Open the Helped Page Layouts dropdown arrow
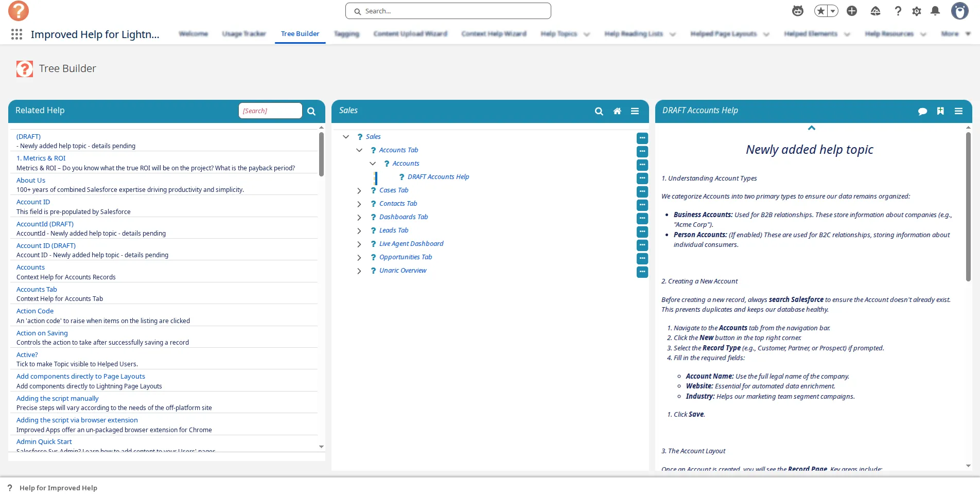Viewport: 980px width, 498px height. (766, 34)
